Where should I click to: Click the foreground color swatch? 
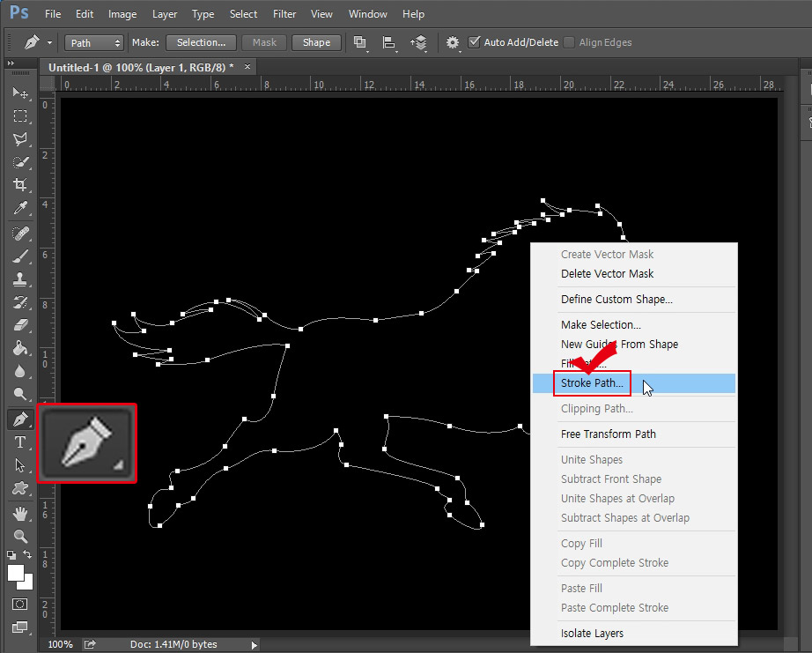[16, 573]
